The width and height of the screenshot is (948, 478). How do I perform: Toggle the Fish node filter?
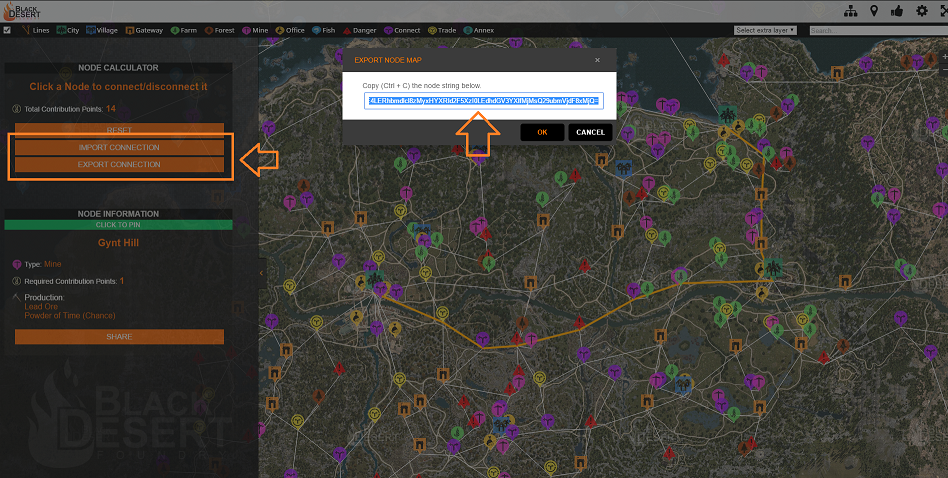click(x=323, y=30)
